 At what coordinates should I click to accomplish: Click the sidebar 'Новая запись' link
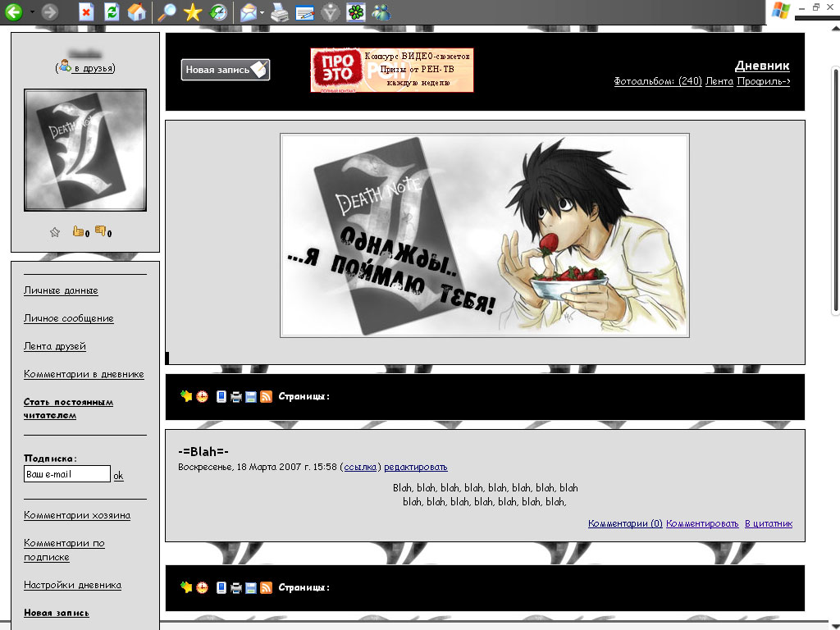tap(57, 613)
